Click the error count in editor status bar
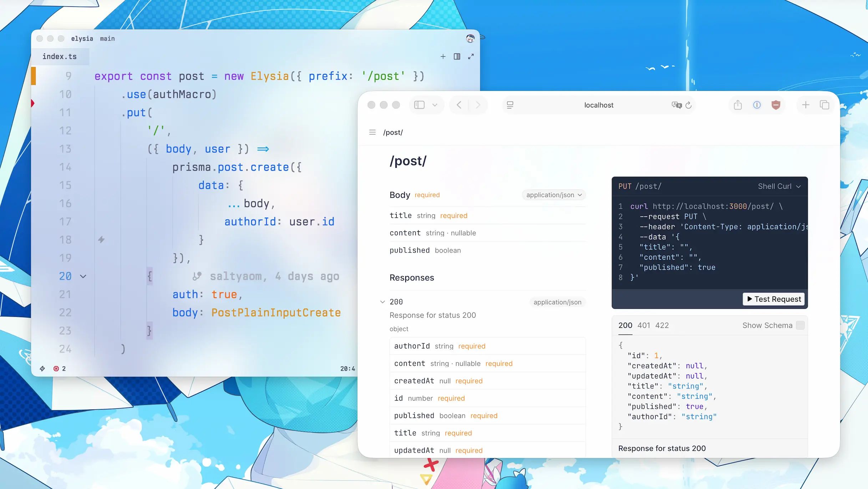This screenshot has width=868, height=489. coord(60,368)
